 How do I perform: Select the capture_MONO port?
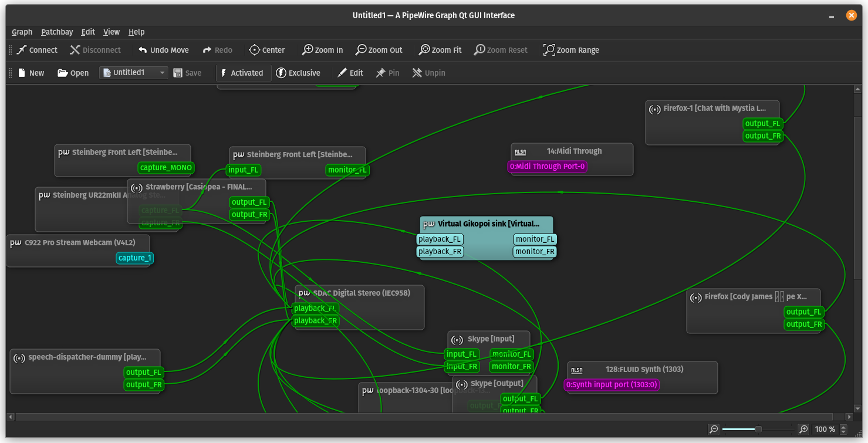click(x=166, y=168)
